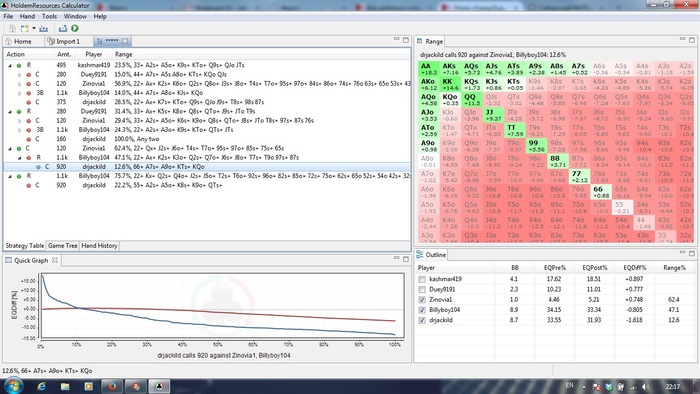
Task: Collapse the kashmar419 R 495 tree node
Action: (10, 65)
